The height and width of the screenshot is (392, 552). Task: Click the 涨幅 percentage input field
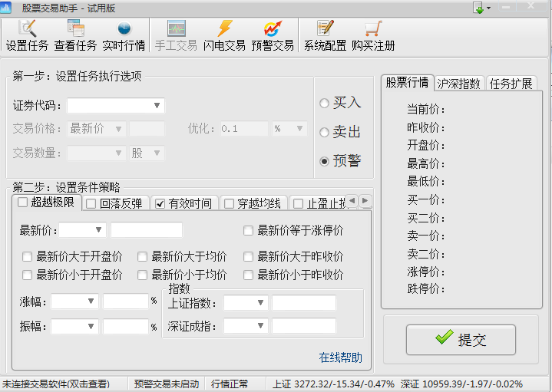pos(126,301)
